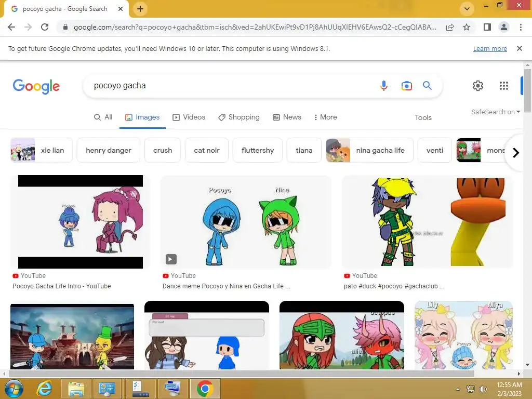
Task: Show more suggestion chips with the arrow
Action: [516, 153]
